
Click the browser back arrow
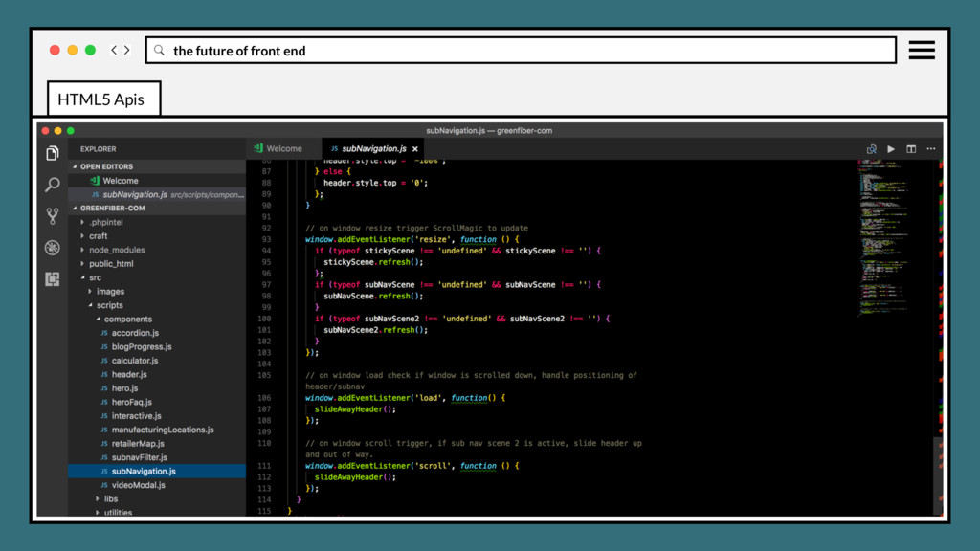[x=114, y=50]
